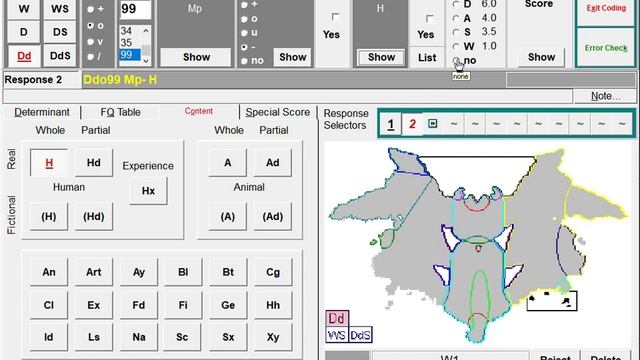Click the DdS legend box on inkblot

[360, 335]
